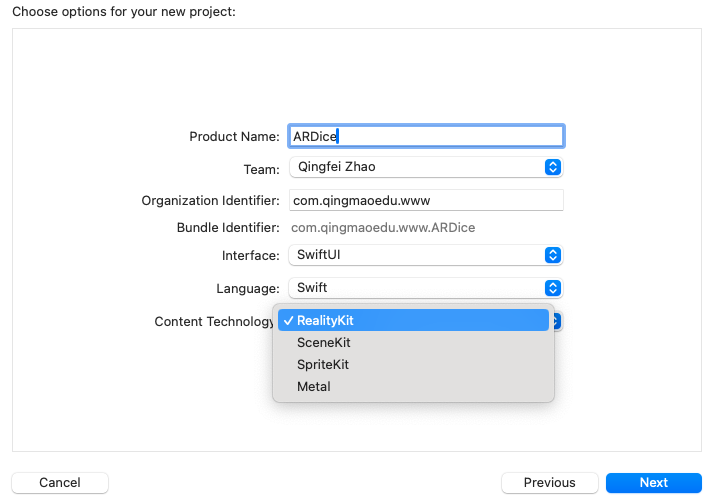Select SceneKit in the popup menu
The width and height of the screenshot is (713, 504).
tap(324, 343)
